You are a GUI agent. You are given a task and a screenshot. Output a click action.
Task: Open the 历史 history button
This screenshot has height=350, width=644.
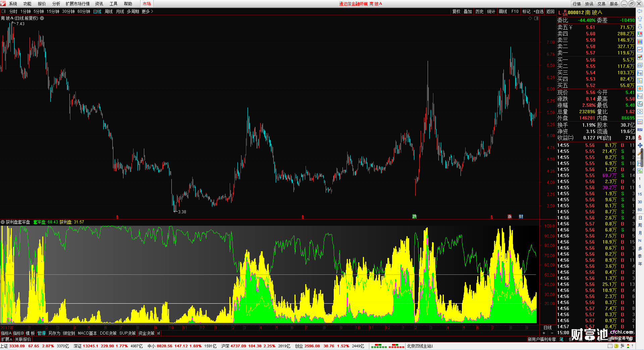tap(480, 11)
